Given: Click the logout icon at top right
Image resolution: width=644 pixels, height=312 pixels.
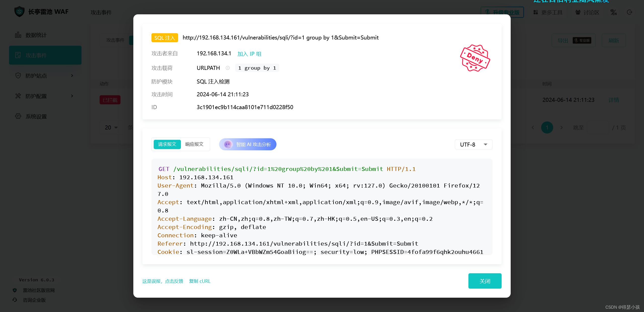Looking at the screenshot, I should point(629,12).
